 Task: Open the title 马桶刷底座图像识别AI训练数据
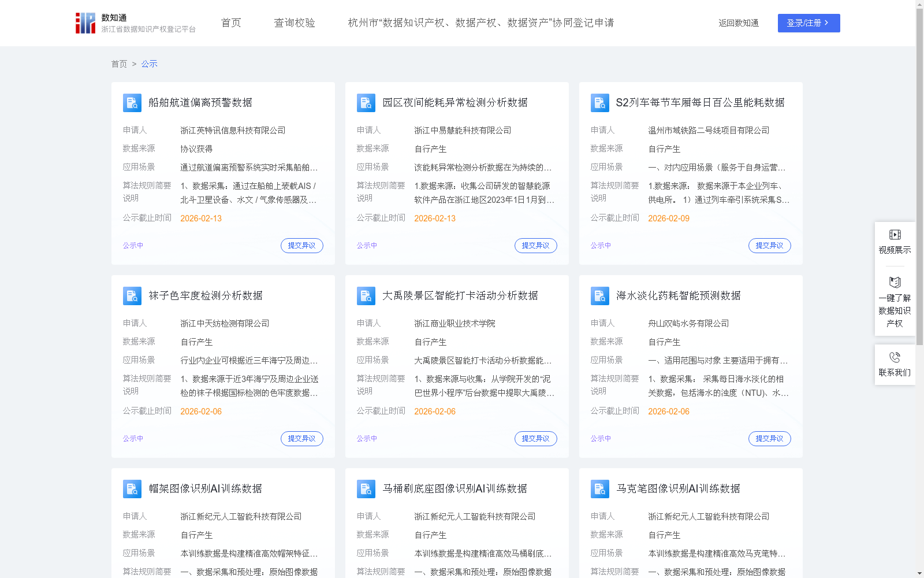pos(455,489)
